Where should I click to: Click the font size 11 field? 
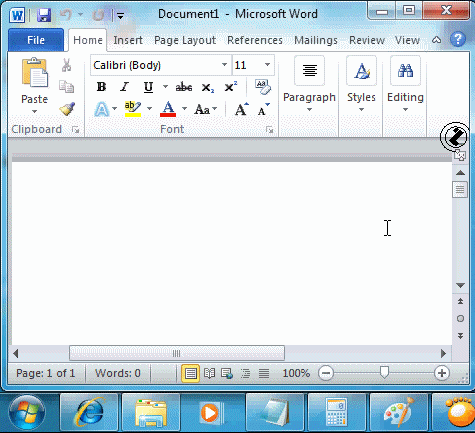247,65
